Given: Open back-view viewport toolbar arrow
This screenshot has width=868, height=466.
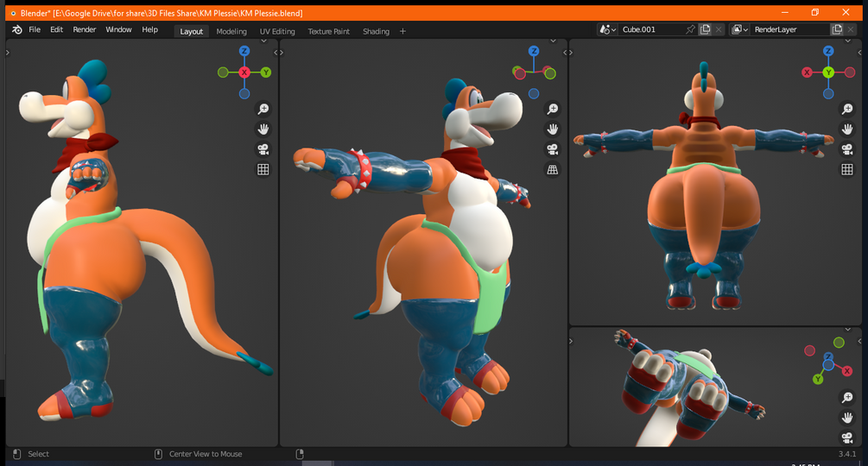Looking at the screenshot, I should click(571, 53).
